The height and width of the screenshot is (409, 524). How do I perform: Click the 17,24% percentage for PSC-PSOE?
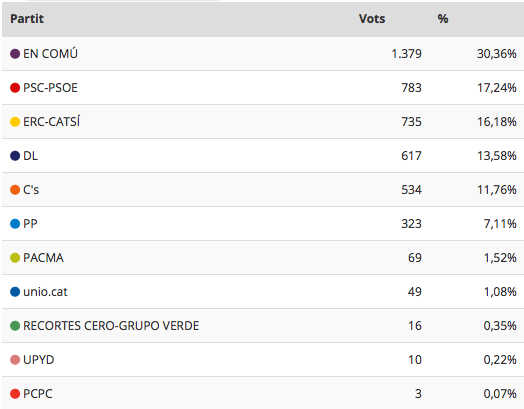497,88
